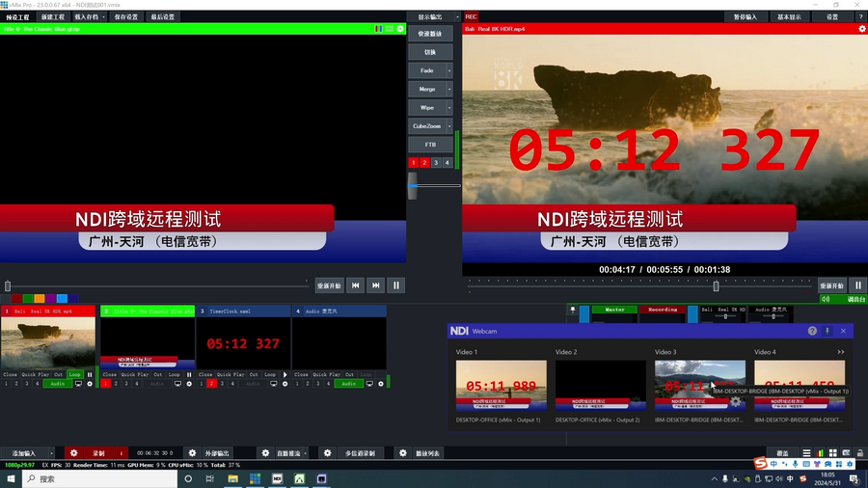
Task: Select the orange color swatch
Action: [x=39, y=299]
